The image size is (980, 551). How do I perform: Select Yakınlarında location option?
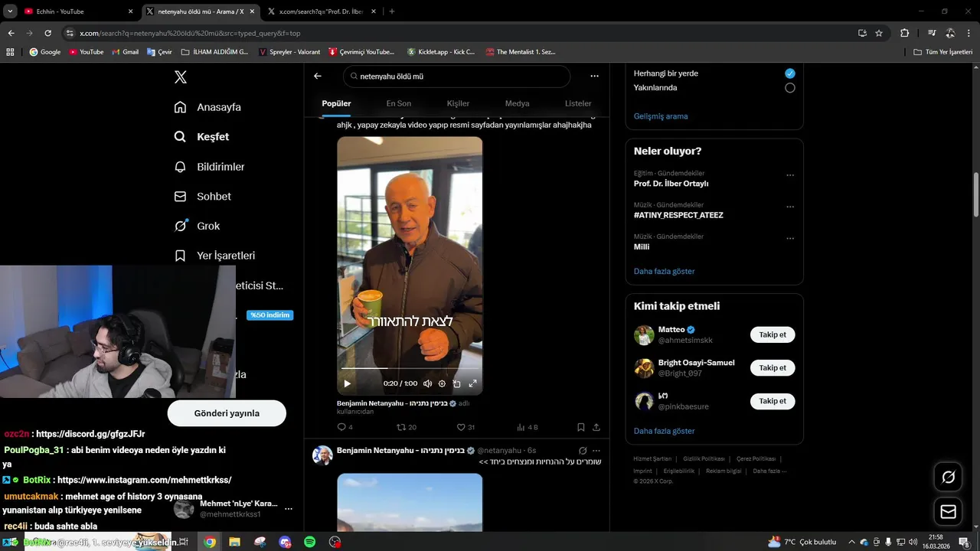[x=790, y=88]
